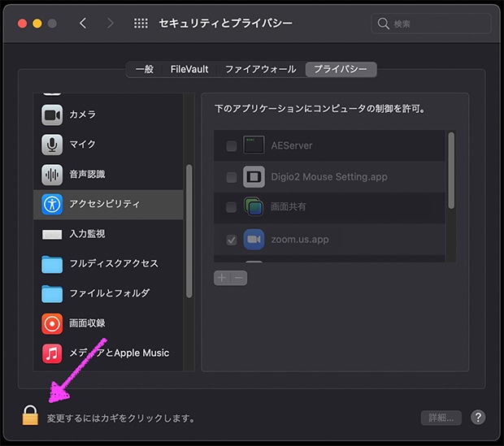The height and width of the screenshot is (446, 504).
Task: Switch to the FileVault tab
Action: tap(189, 70)
